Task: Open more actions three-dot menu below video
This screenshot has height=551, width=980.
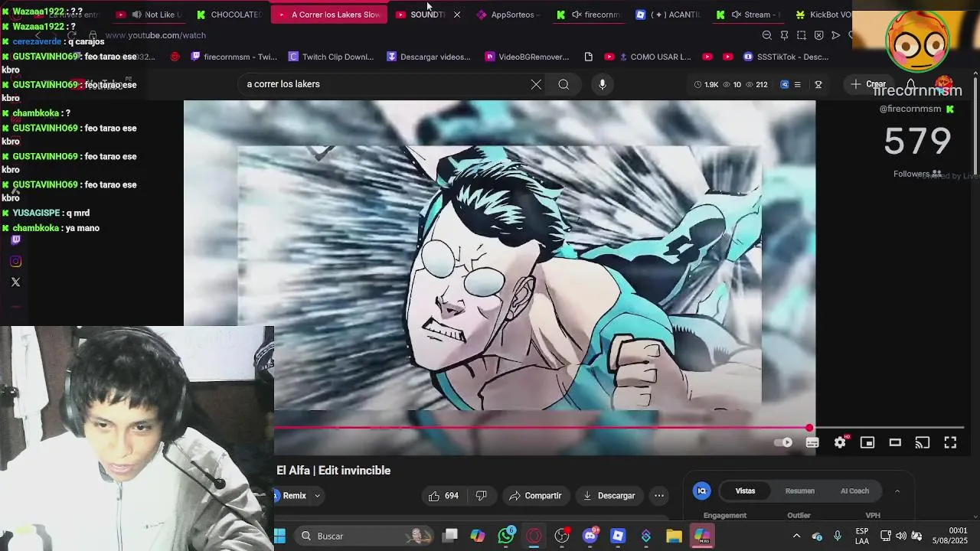Action: pyautogui.click(x=659, y=496)
